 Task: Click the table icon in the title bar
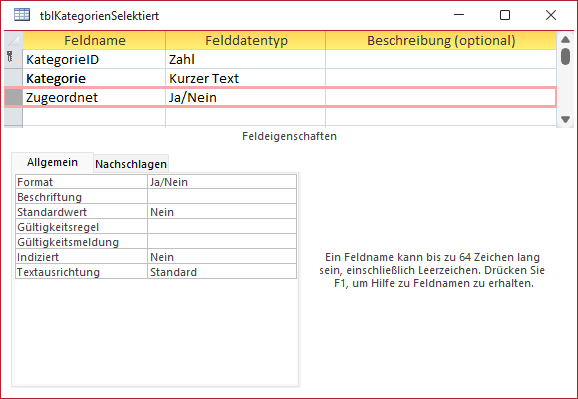coord(22,15)
